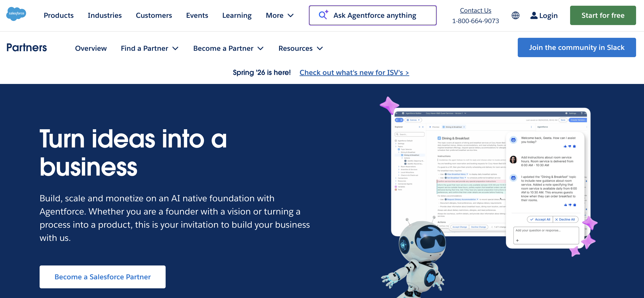Open the Contact Us link
Image resolution: width=644 pixels, height=298 pixels.
[x=475, y=11]
